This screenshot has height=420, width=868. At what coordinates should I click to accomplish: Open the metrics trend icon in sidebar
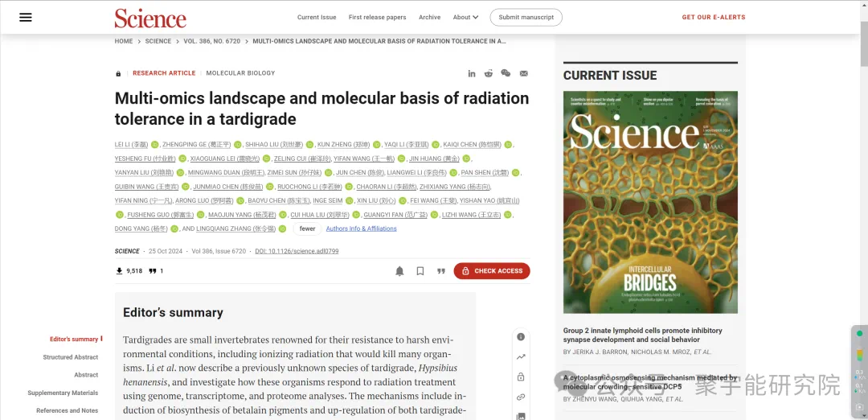tap(521, 356)
